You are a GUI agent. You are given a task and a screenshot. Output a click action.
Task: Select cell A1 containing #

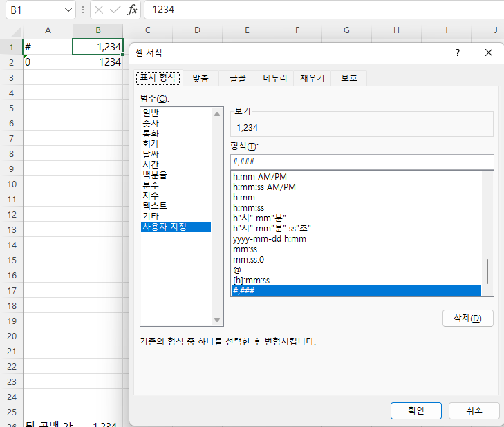[x=48, y=47]
